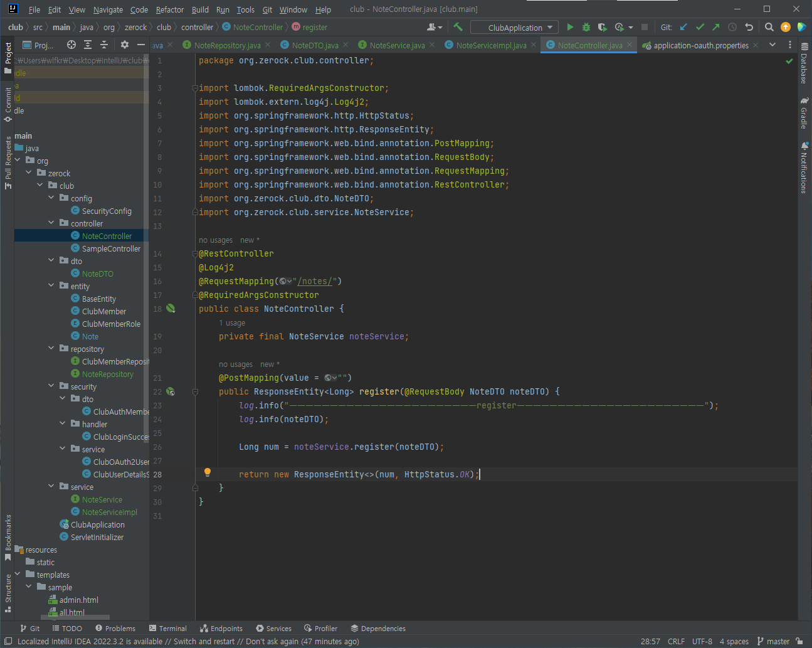The height and width of the screenshot is (648, 812).
Task: Run with Coverage from the toolbar
Action: click(x=603, y=27)
